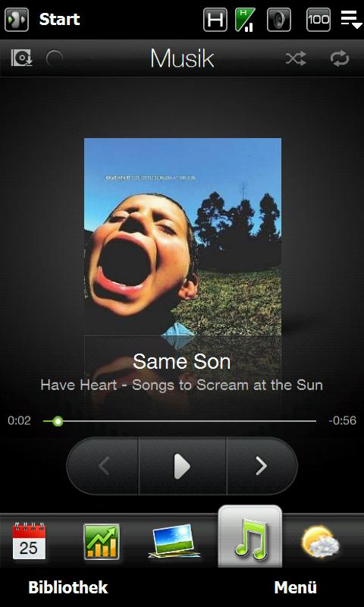364x607 pixels.
Task: Tap the H data connection status icon
Action: (215, 20)
